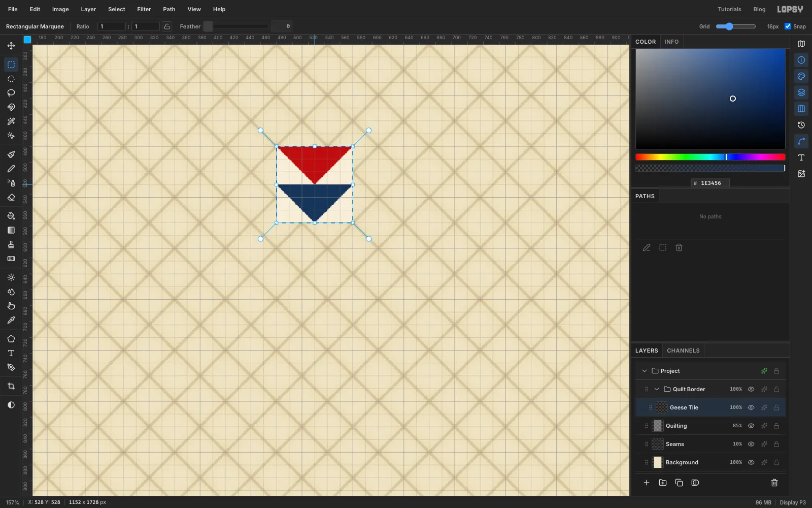Select the Gradient tool

point(11,230)
